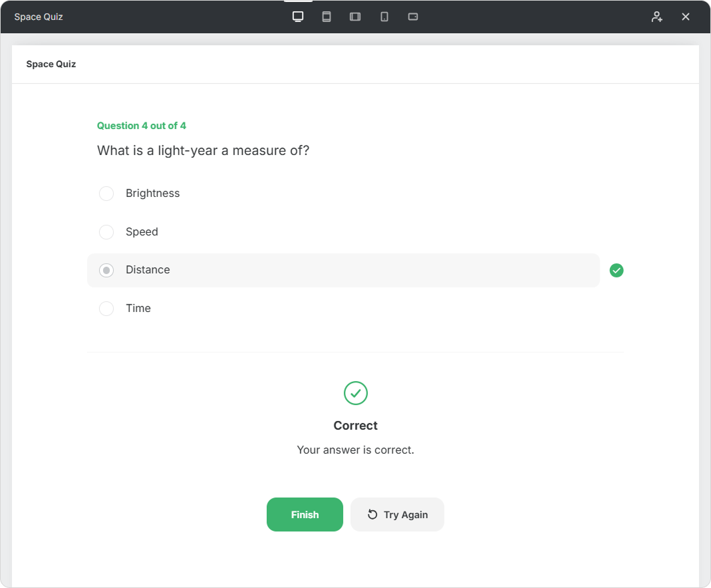711x588 pixels.
Task: Click the large Correct checkmark icon
Action: click(356, 393)
